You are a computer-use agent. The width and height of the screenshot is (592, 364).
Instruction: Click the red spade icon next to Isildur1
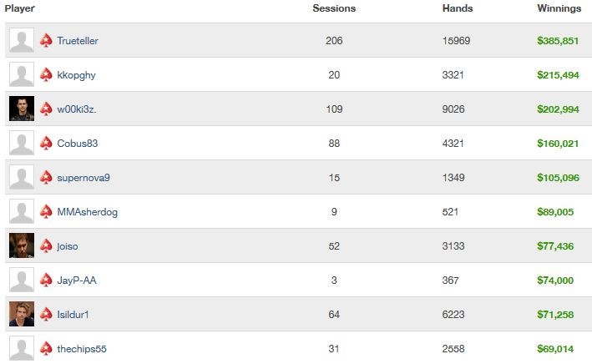[x=46, y=314]
